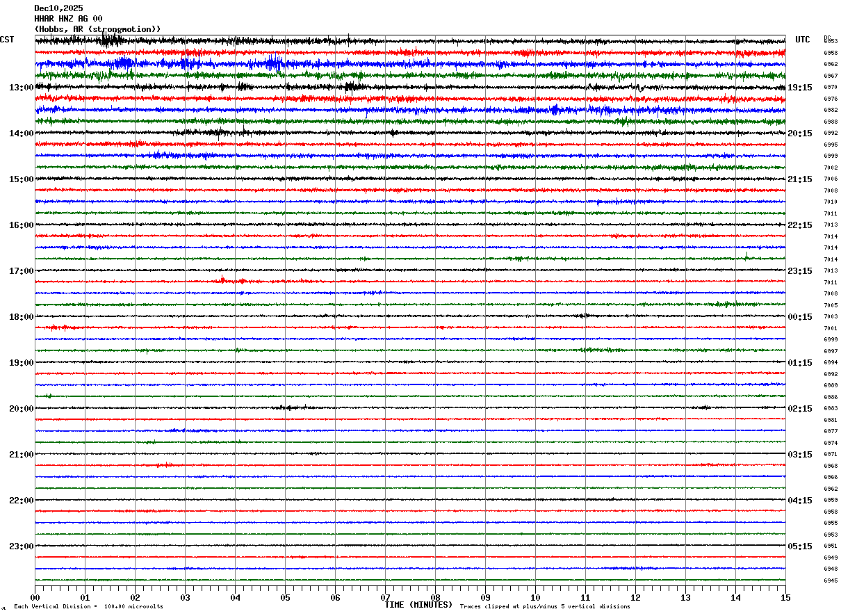Click DC offset value 6967
Viewport: 841px width, 616px height.
831,76
